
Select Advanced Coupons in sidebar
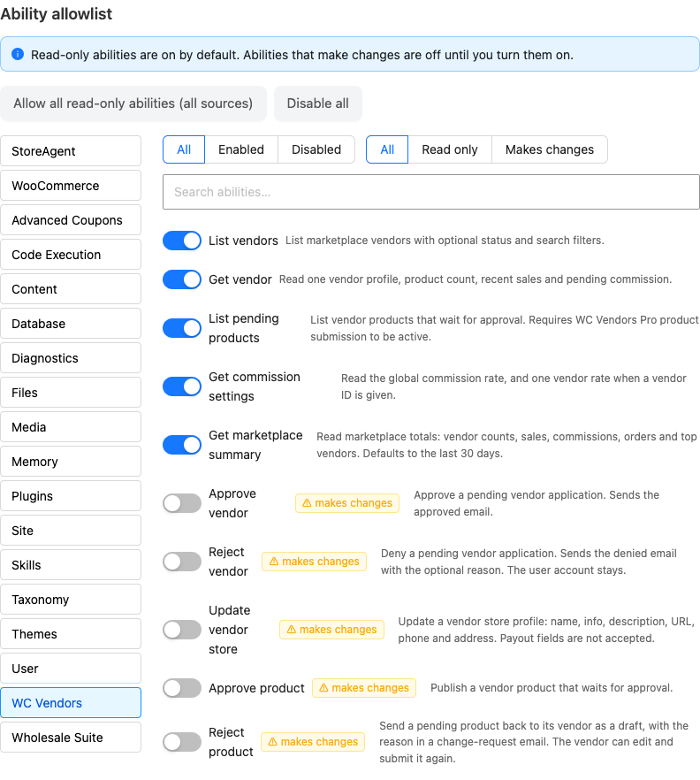pos(71,220)
